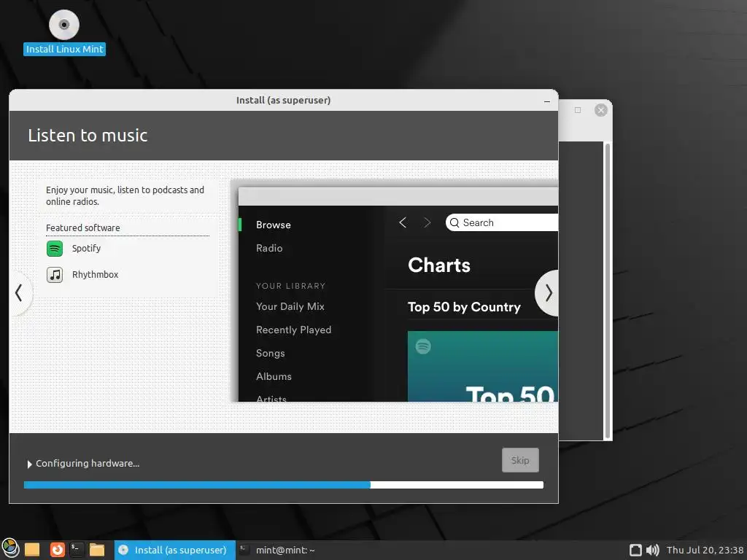Click the Enjoy your music description text
Viewport: 747px width, 560px height.
click(x=125, y=195)
